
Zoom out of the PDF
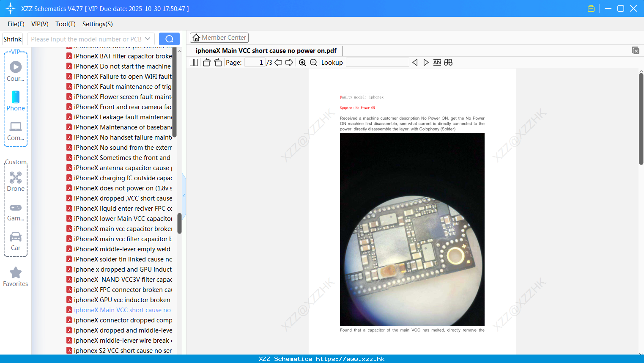pyautogui.click(x=313, y=62)
